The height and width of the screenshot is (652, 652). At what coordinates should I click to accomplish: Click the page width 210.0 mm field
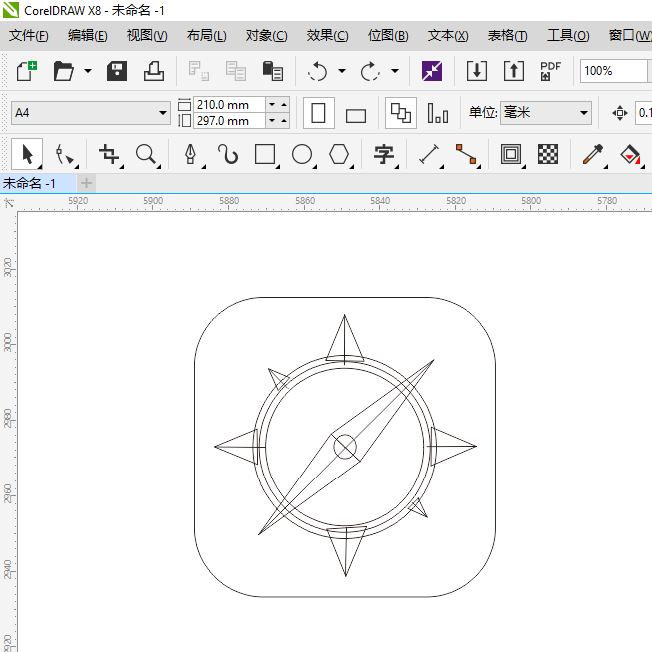pos(229,104)
